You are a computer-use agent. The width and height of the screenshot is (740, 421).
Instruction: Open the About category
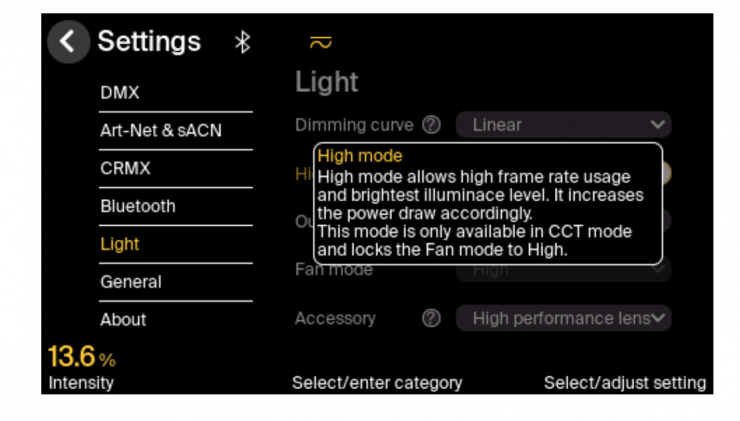(123, 320)
